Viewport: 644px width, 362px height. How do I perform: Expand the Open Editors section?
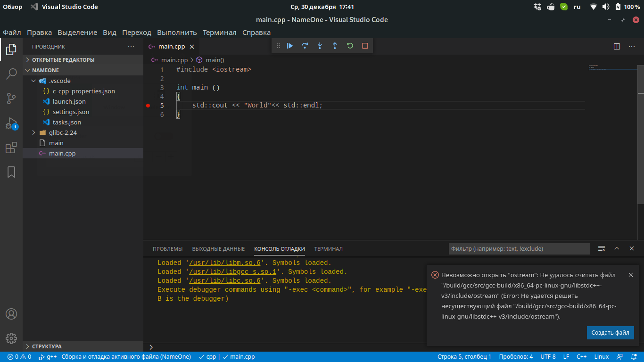(83, 60)
